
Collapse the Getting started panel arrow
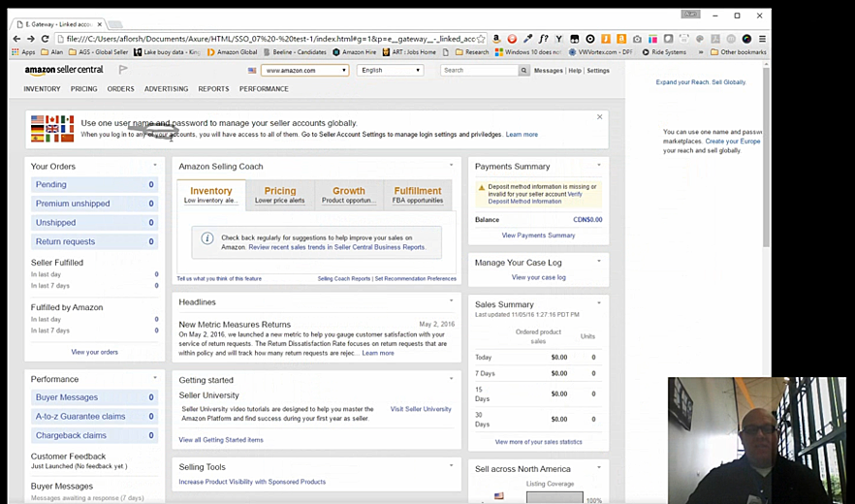coord(451,379)
